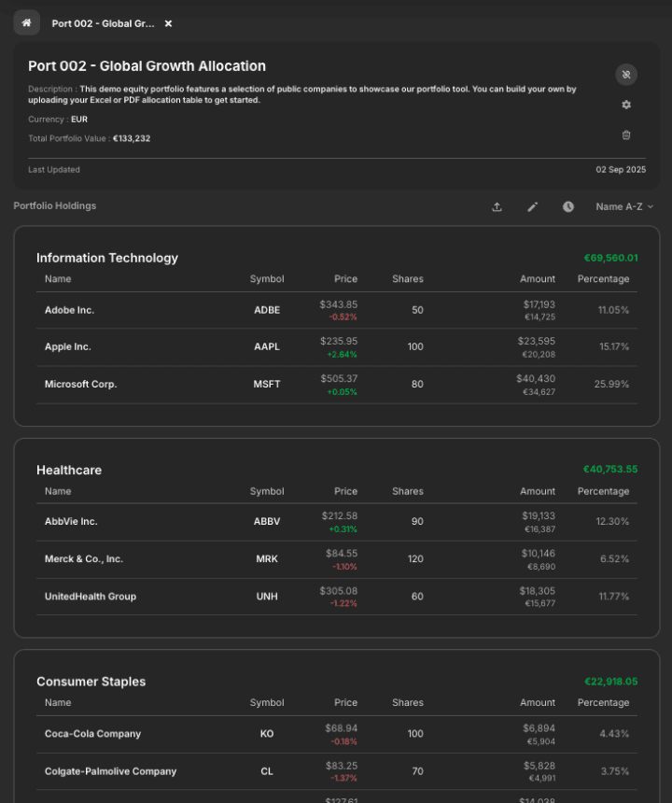Click the AAPL ticker symbol
Image resolution: width=672 pixels, height=803 pixels.
click(x=266, y=346)
